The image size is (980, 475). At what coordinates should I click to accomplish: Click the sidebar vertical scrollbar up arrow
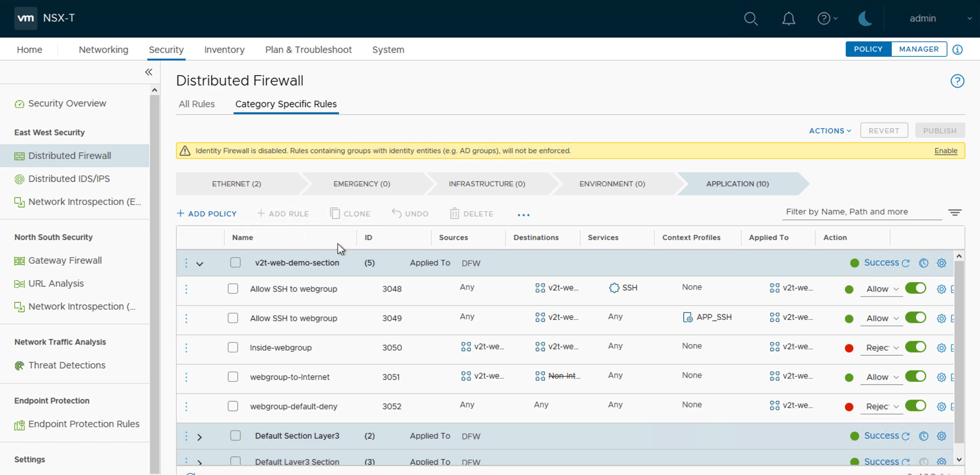(x=154, y=90)
